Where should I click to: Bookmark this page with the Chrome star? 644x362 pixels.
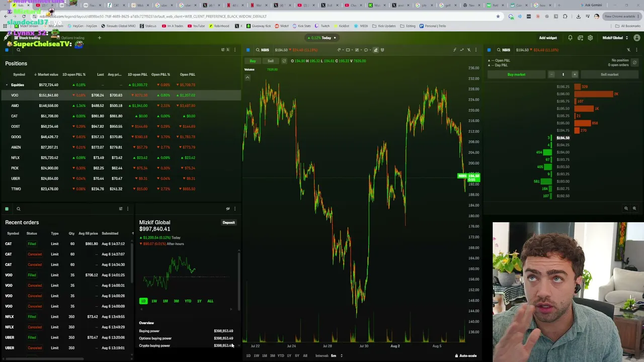pos(498,16)
